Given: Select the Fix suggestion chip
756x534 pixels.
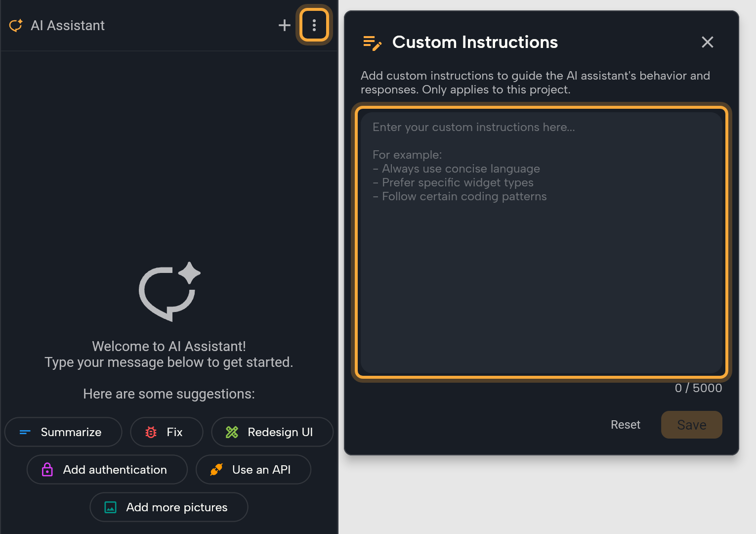Looking at the screenshot, I should tap(167, 432).
